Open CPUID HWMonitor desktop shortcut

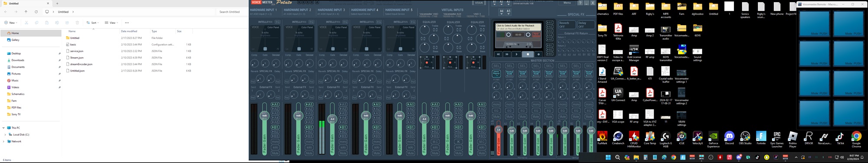point(634,140)
